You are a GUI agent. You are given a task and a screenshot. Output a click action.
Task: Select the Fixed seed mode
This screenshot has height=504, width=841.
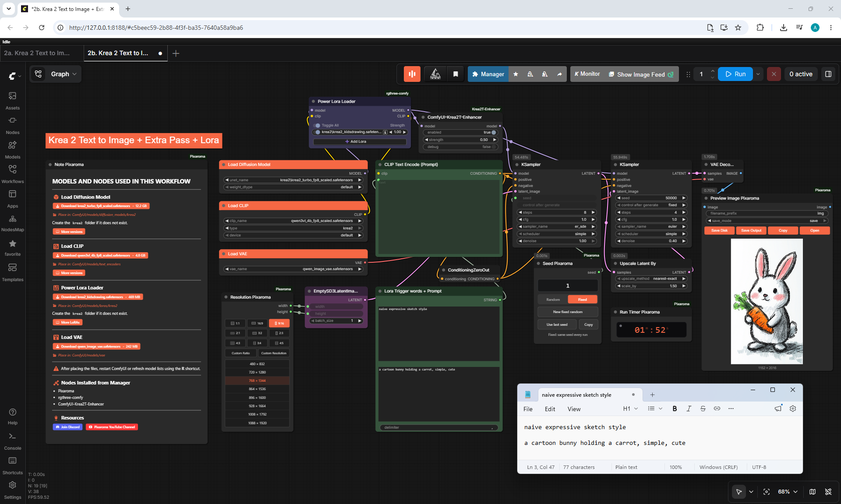click(x=582, y=300)
